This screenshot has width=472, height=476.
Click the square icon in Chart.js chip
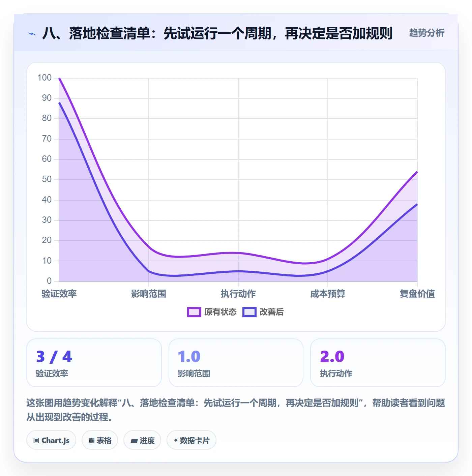[x=36, y=440]
